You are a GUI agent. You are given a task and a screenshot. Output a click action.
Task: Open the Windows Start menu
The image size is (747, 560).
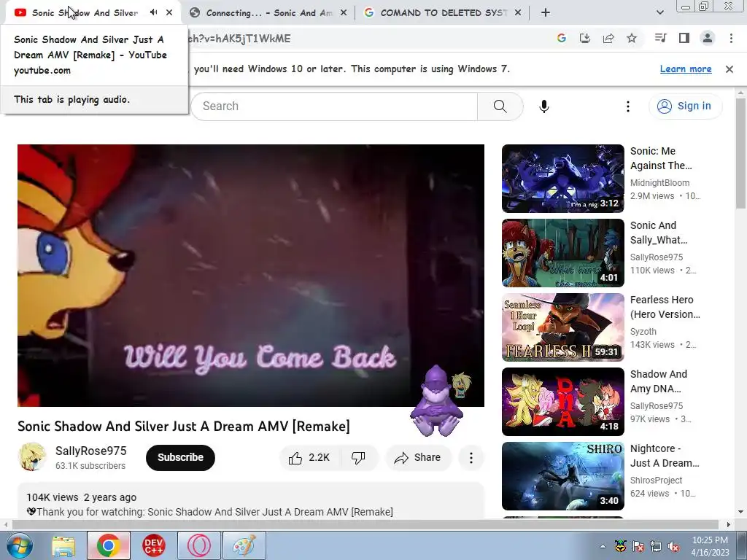coord(20,545)
